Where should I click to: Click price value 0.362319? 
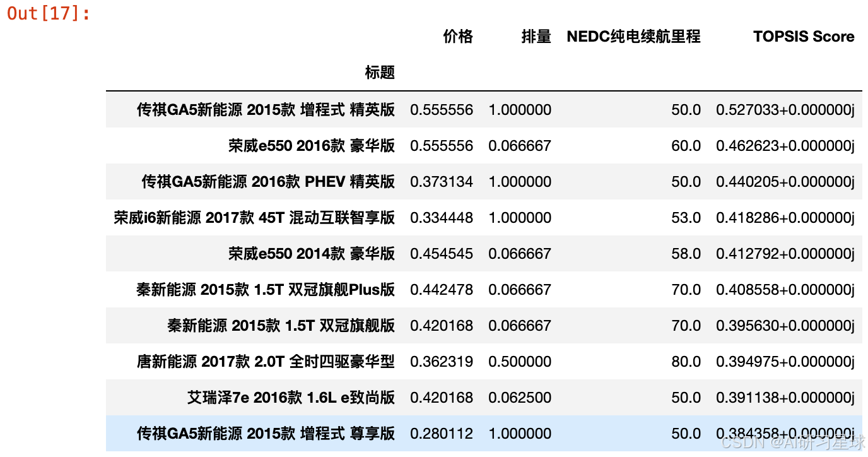442,362
